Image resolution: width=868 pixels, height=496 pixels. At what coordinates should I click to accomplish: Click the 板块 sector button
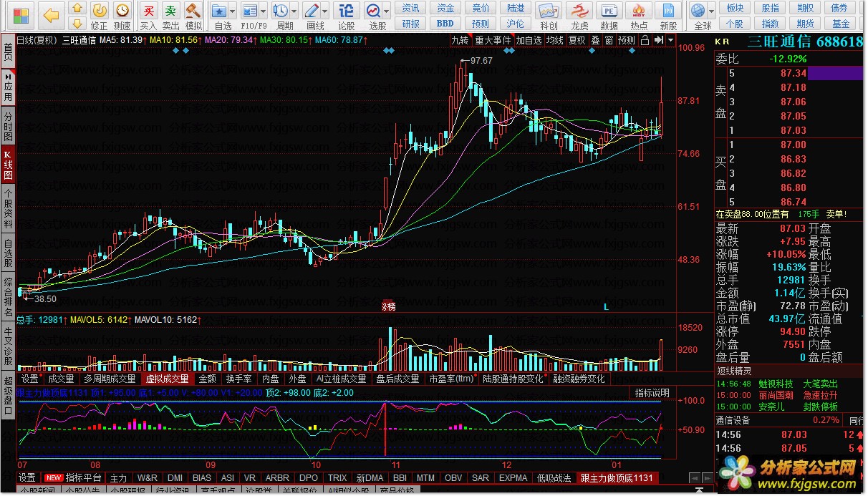click(735, 8)
